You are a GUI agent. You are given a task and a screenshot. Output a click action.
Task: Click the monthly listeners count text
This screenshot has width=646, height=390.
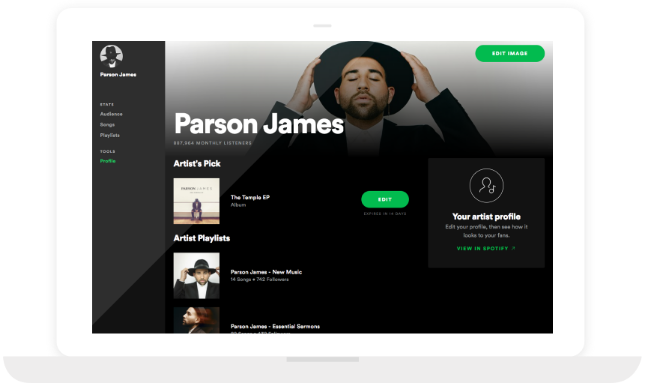(213, 143)
